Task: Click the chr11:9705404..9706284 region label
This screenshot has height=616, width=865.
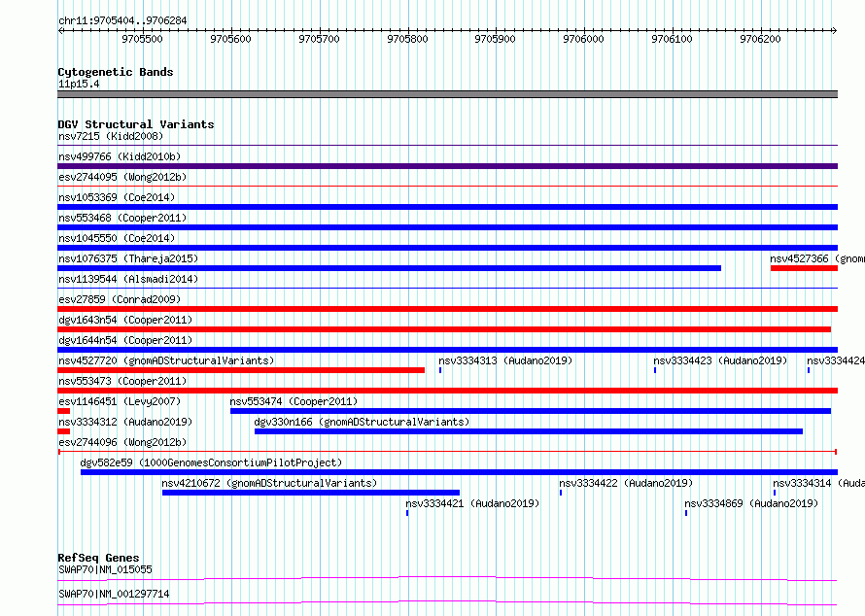Action: 122,21
